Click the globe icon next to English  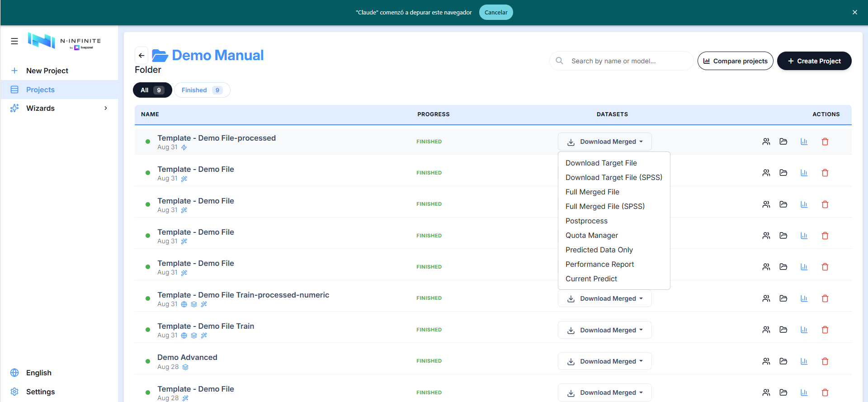(x=14, y=373)
